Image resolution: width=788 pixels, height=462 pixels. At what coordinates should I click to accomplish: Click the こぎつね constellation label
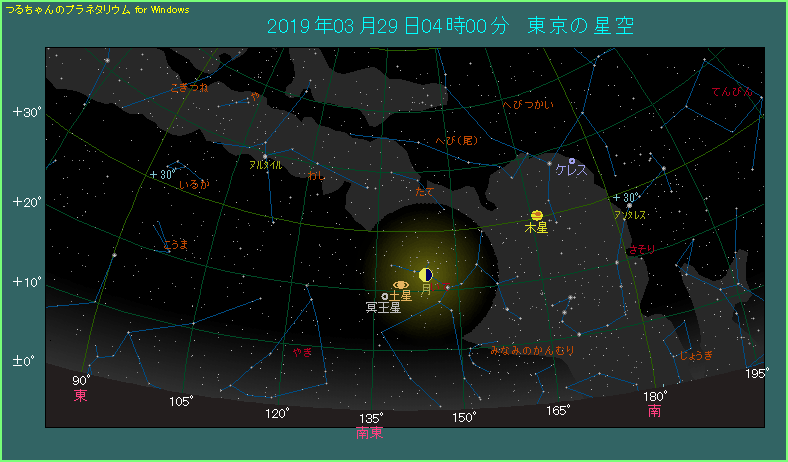(189, 88)
